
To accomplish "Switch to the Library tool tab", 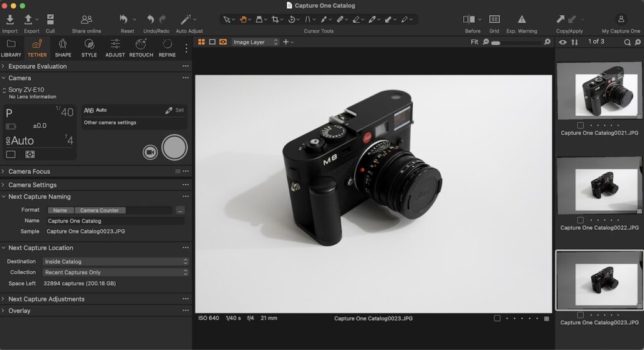I will (11, 48).
